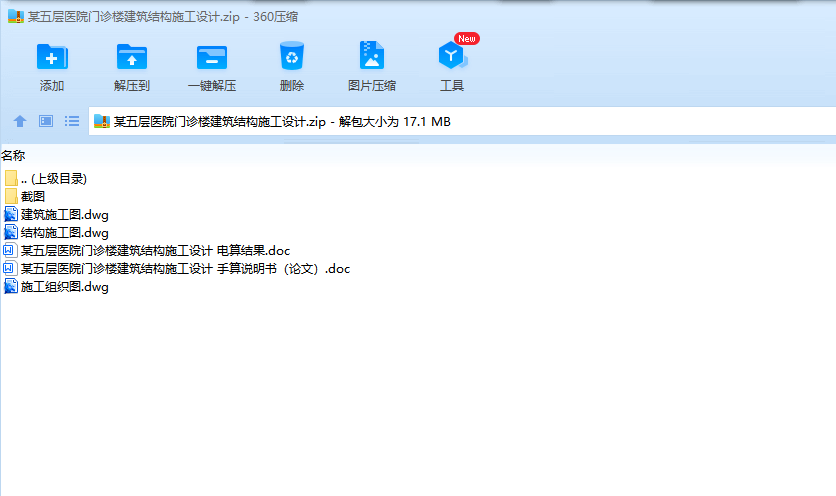Click the zip archive icon in the address bar
The height and width of the screenshot is (496, 836).
point(102,122)
